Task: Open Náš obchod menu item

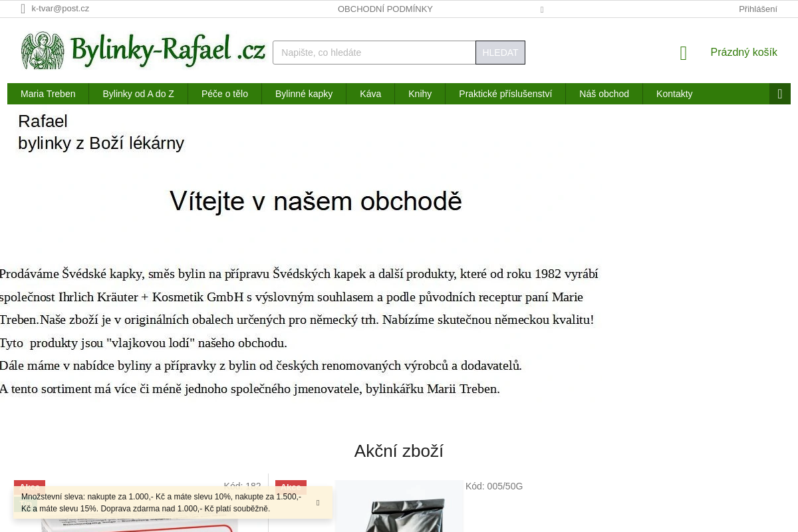Action: click(x=604, y=94)
